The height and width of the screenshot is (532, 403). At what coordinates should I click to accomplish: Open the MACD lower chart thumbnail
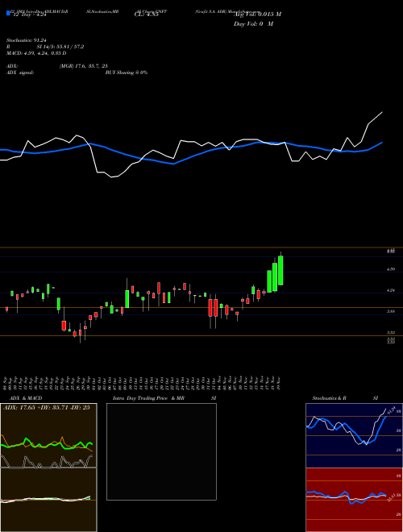coord(48,500)
